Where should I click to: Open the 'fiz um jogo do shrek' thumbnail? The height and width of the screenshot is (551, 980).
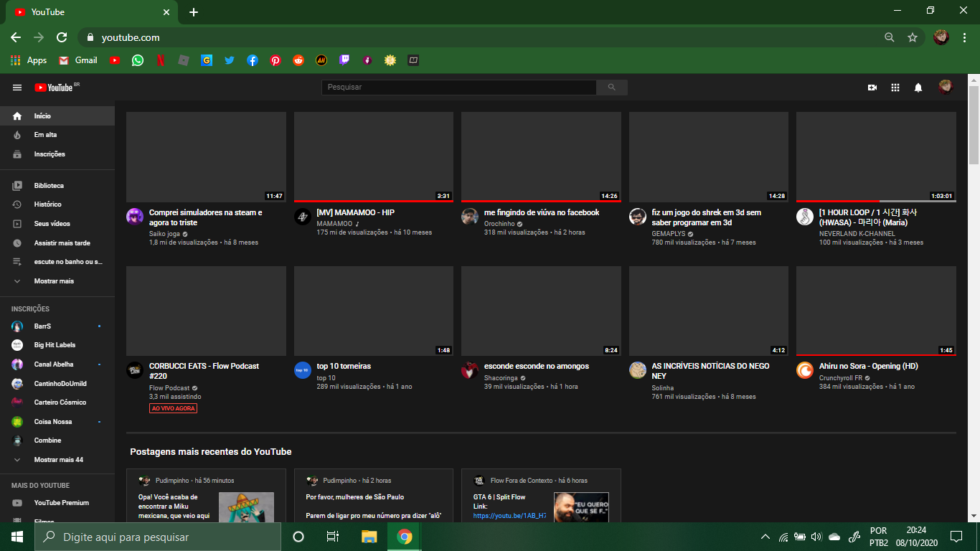[x=709, y=157]
